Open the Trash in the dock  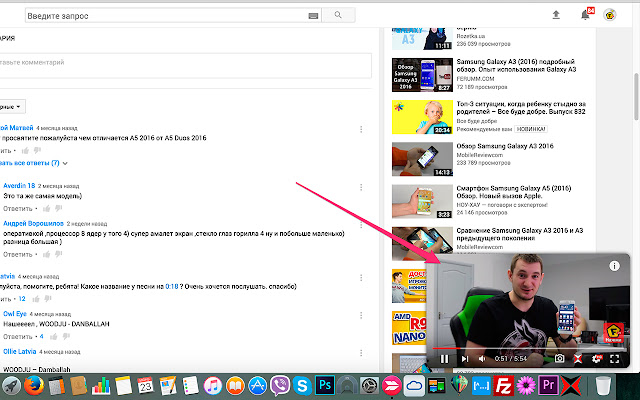603,385
